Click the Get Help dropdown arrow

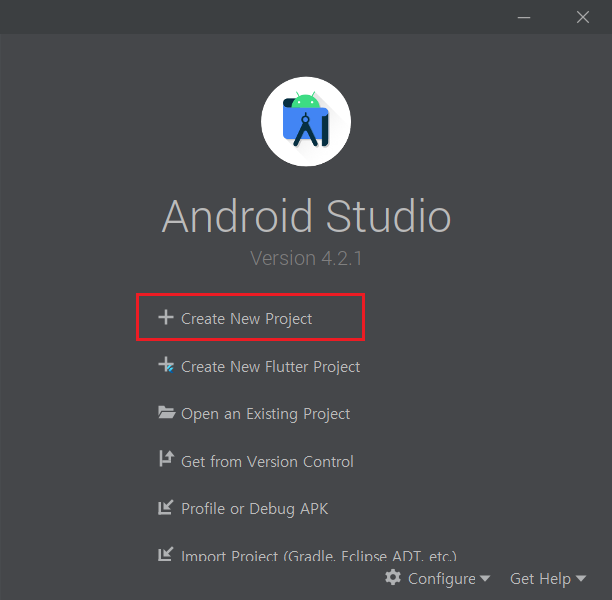coord(581,578)
